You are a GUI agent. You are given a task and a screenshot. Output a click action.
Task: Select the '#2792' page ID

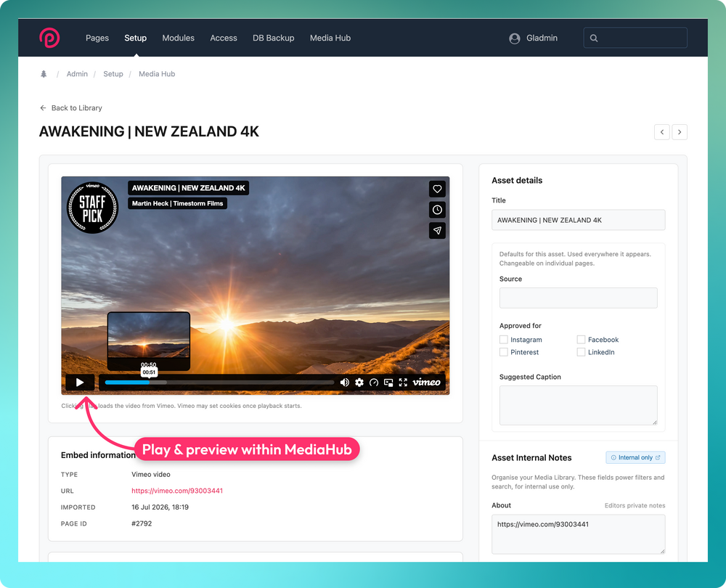tap(142, 523)
